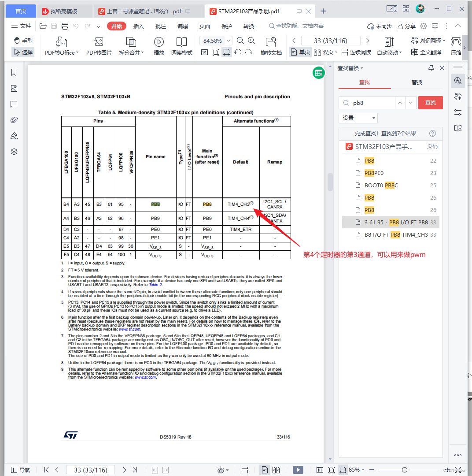
Task: Pin the Find and Replace panel
Action: [431, 68]
